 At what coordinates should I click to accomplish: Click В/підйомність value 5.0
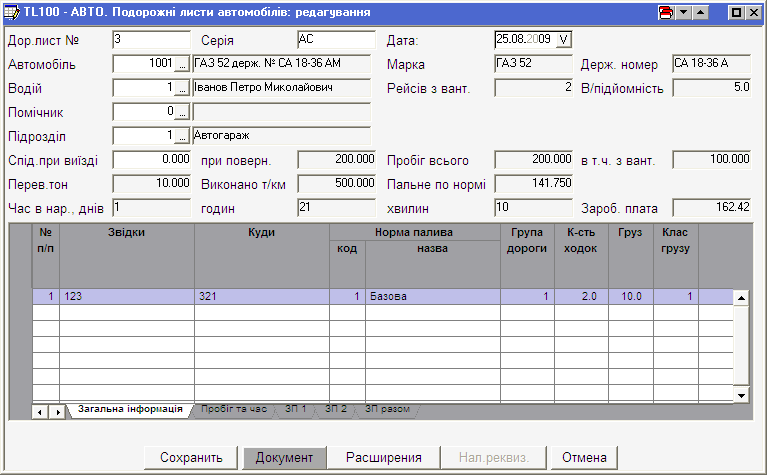pos(711,88)
